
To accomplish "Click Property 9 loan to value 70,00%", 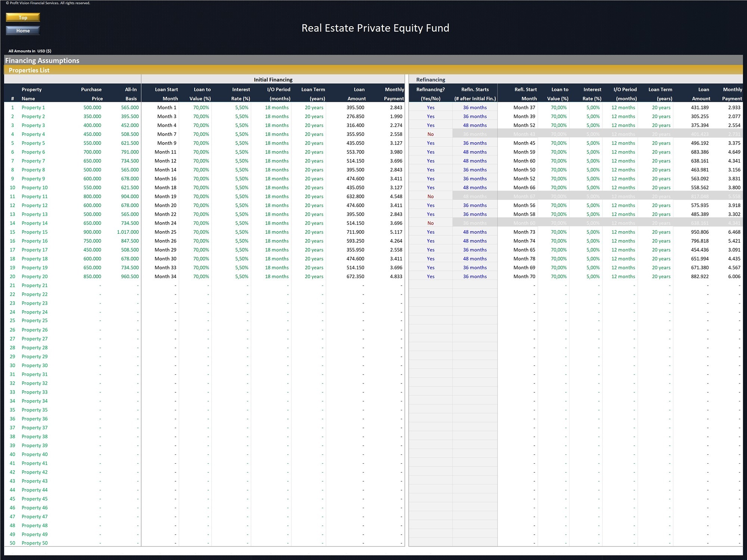I will (201, 179).
